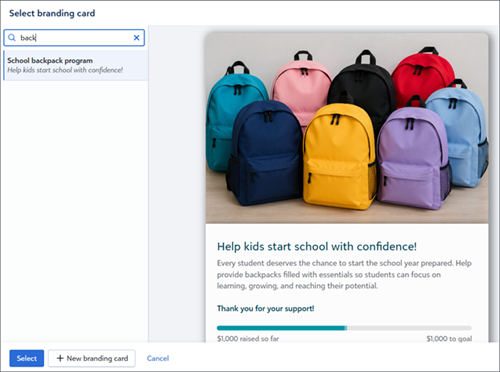Viewport: 500px width, 372px height.
Task: Click the fundraising progress bar
Action: [344, 328]
